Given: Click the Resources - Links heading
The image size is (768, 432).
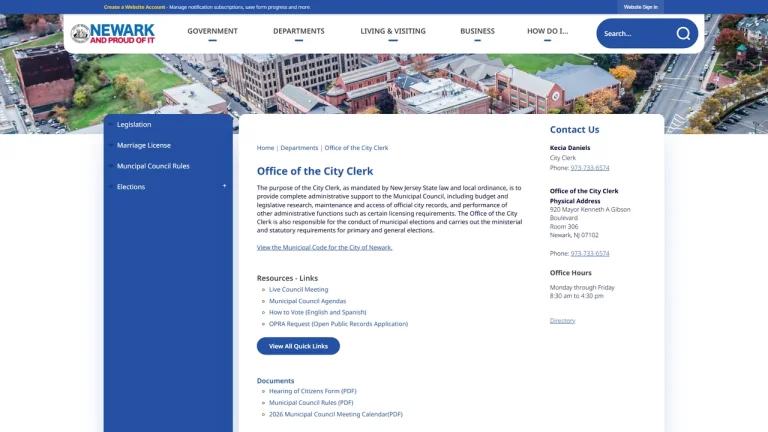Looking at the screenshot, I should click(x=287, y=278).
